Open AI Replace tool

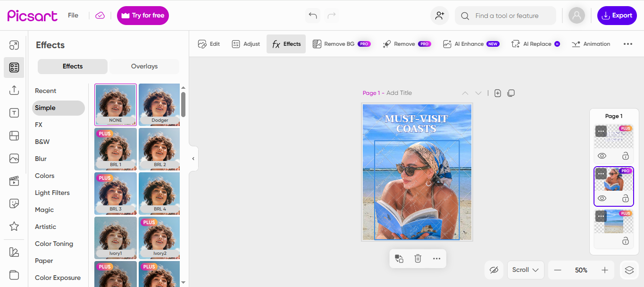535,44
